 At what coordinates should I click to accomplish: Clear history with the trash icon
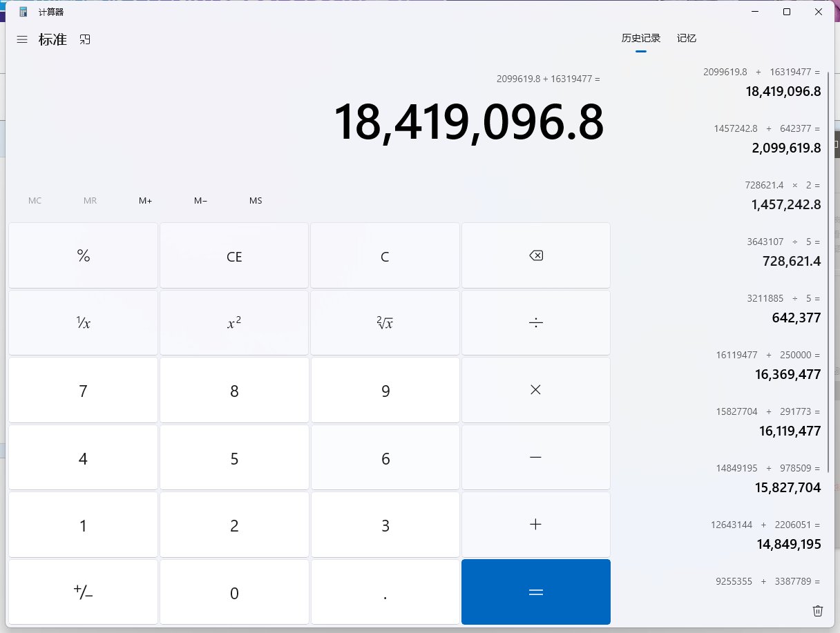[817, 610]
